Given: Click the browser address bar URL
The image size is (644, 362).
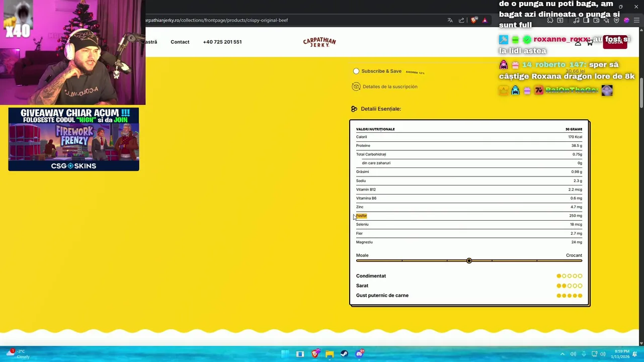Looking at the screenshot, I should pos(217,20).
